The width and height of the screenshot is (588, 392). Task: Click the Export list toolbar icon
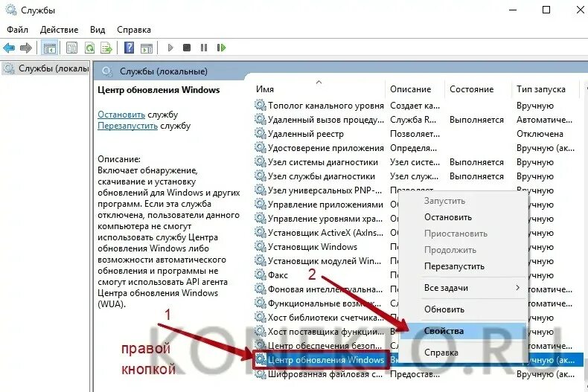106,48
